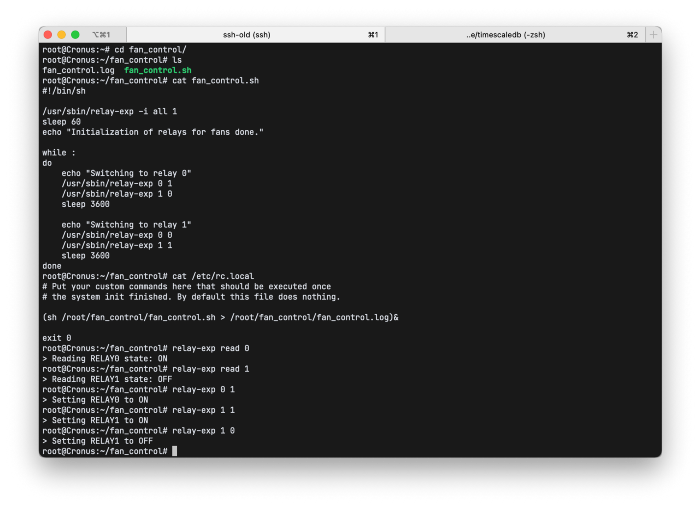Click the 'Setting RELAY1 to ON' output
The image size is (700, 508).
(x=95, y=420)
